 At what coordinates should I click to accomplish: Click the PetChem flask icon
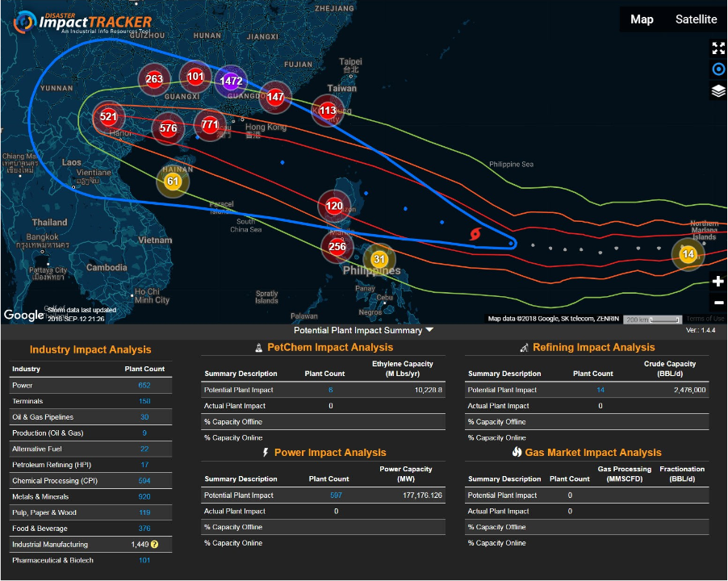pos(259,348)
